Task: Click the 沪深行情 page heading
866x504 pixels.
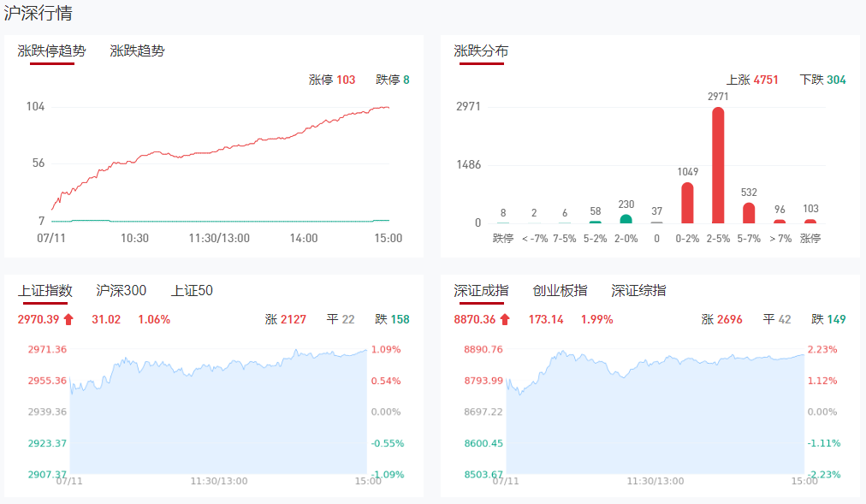Action: [39, 13]
